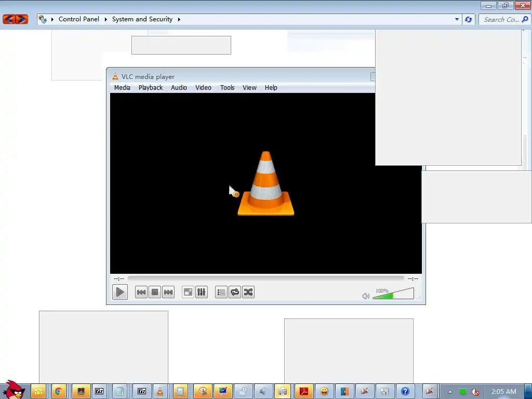The height and width of the screenshot is (399, 532).
Task: Open the address bar history dropdown
Action: [x=457, y=19]
